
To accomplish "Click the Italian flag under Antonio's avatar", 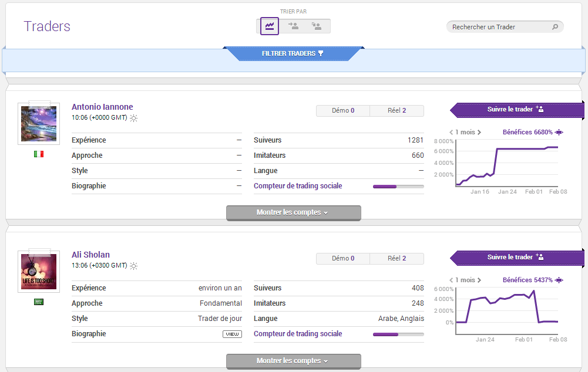I will coord(39,154).
